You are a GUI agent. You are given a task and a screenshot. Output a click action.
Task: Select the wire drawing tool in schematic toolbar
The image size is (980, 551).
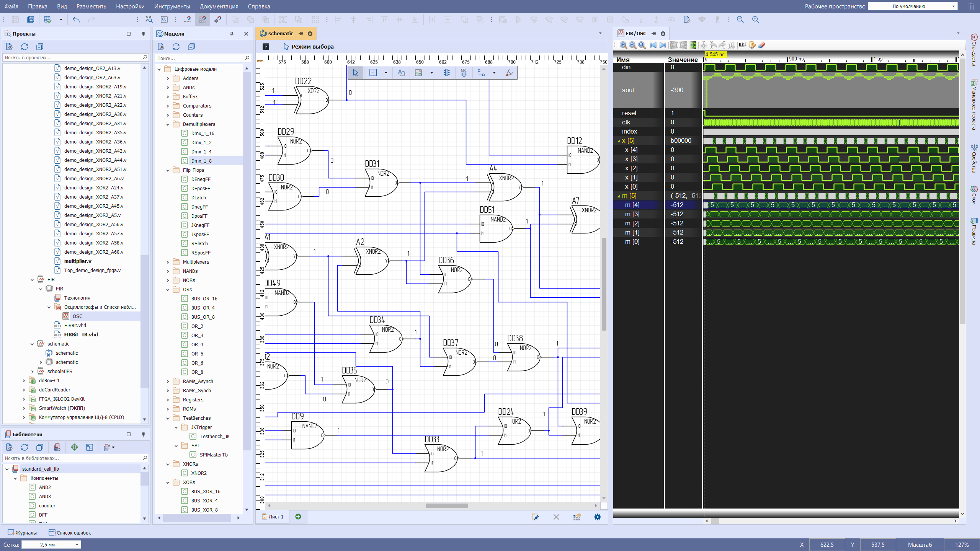pos(481,73)
